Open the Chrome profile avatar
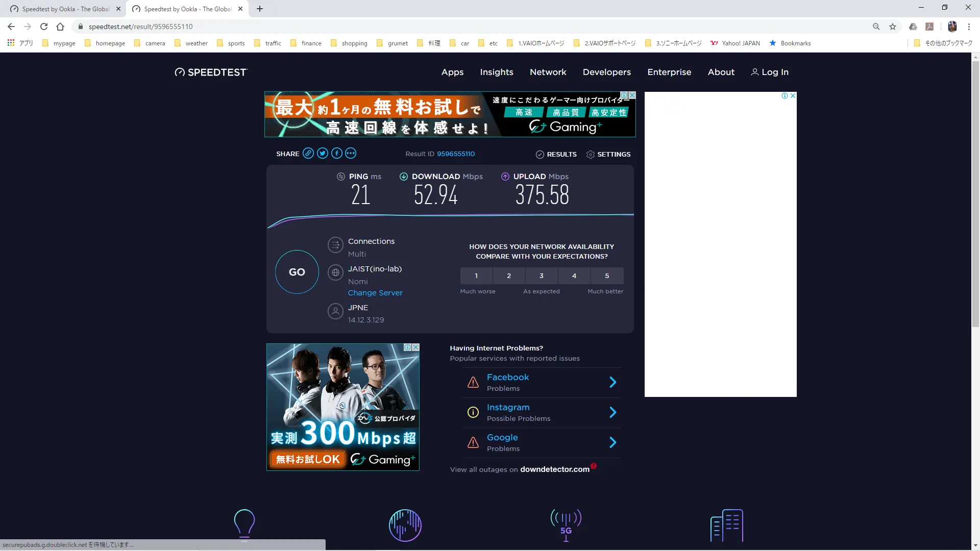Viewport: 980px width, 551px height. click(952, 27)
